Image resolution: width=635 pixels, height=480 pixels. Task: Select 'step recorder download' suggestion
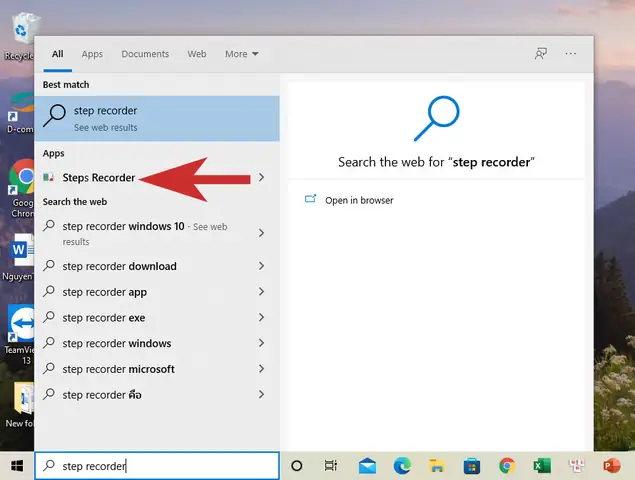[x=157, y=266]
